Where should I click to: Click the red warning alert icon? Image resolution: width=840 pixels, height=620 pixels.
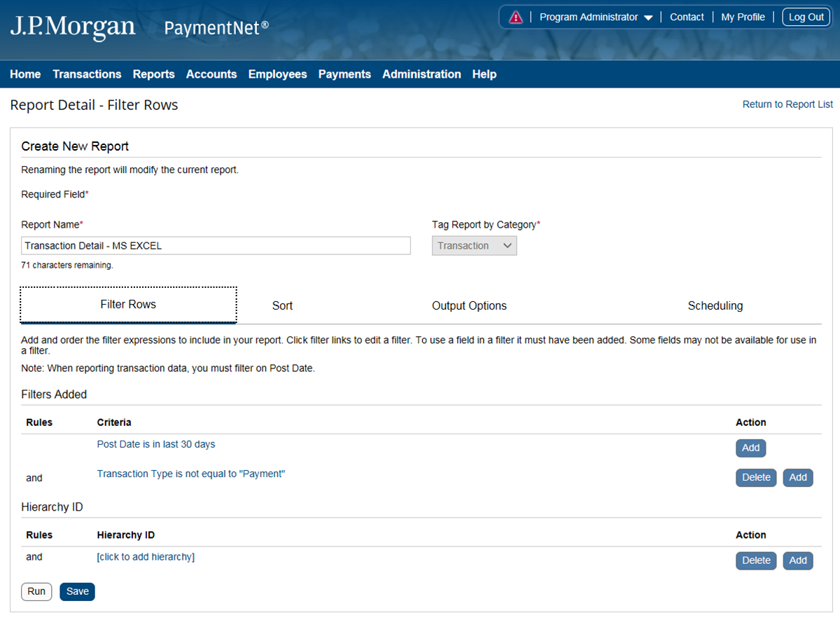point(516,18)
